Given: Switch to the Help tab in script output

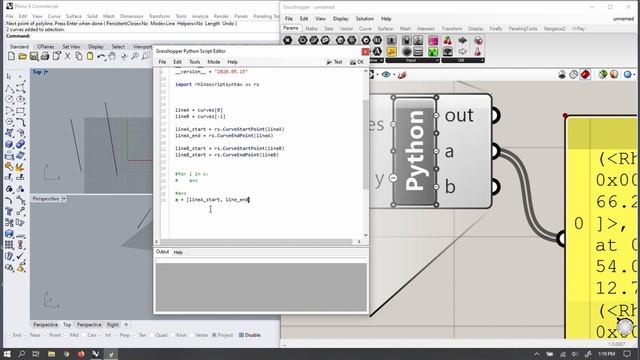Looking at the screenshot, I should (x=178, y=252).
